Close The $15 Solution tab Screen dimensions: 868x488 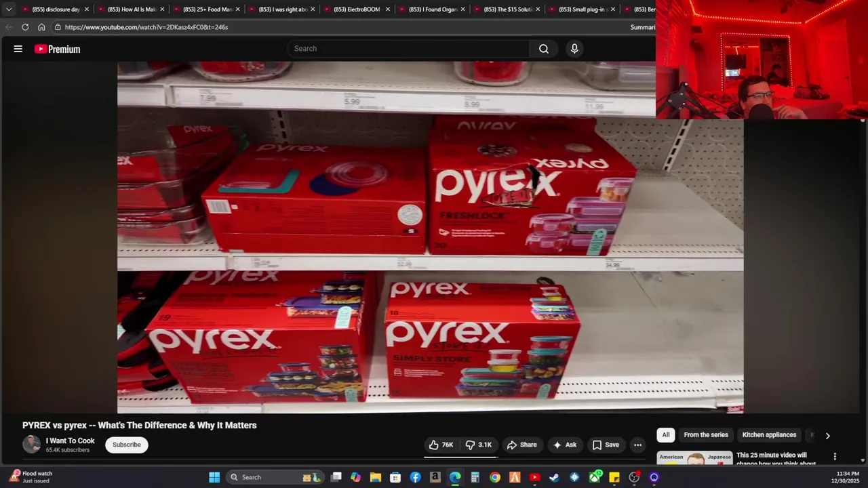pos(538,9)
